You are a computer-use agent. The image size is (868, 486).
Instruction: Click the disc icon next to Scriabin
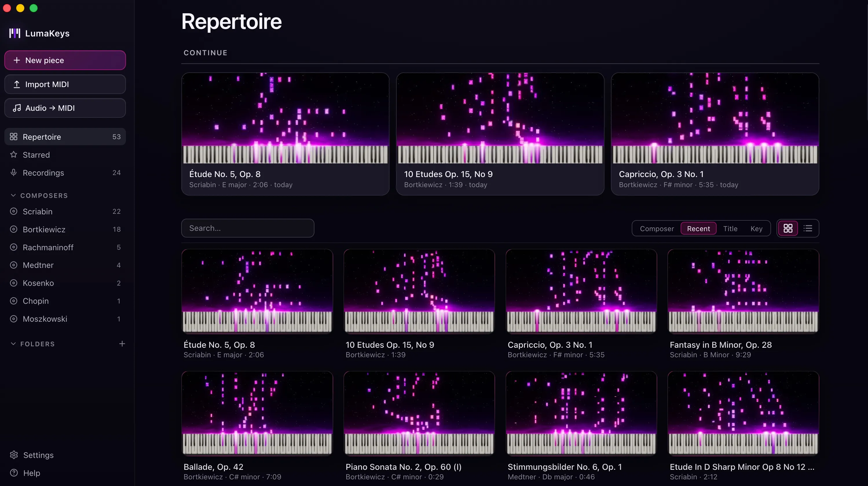[14, 211]
